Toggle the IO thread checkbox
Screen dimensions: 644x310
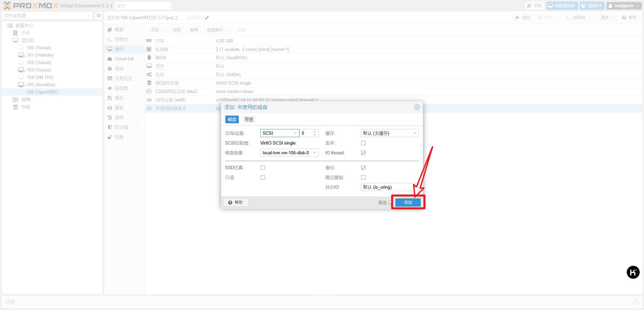pos(363,153)
